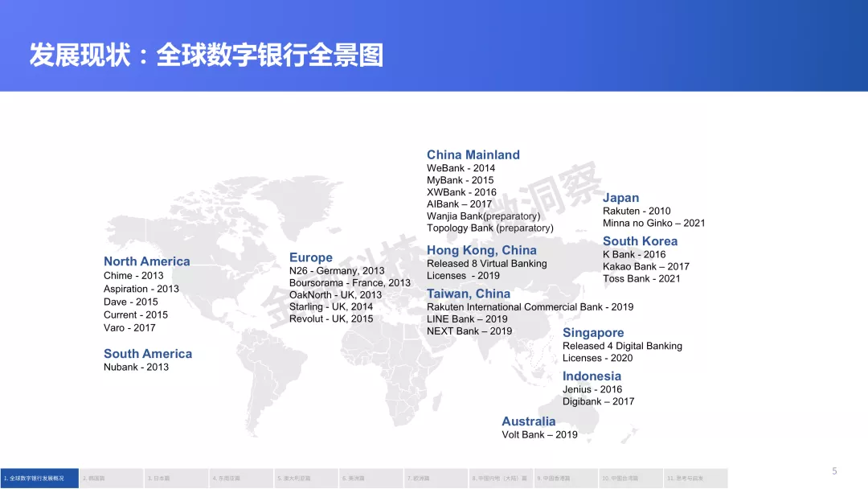Viewport: 868px width, 489px height.
Task: Click LINE Bank – 2019 entry
Action: 467,319
